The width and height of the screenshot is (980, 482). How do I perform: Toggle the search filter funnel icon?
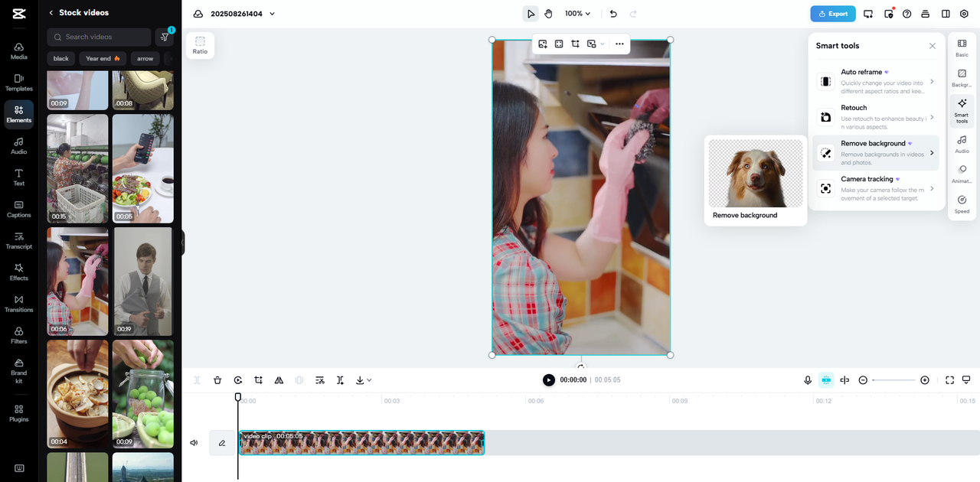165,37
